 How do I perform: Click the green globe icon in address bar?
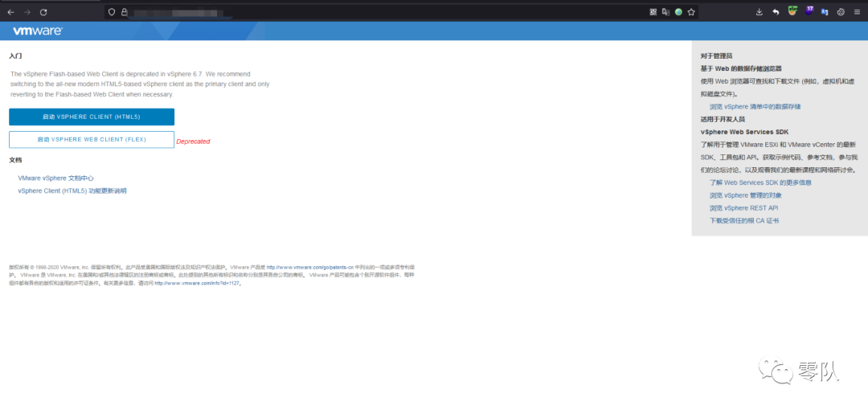pyautogui.click(x=678, y=11)
